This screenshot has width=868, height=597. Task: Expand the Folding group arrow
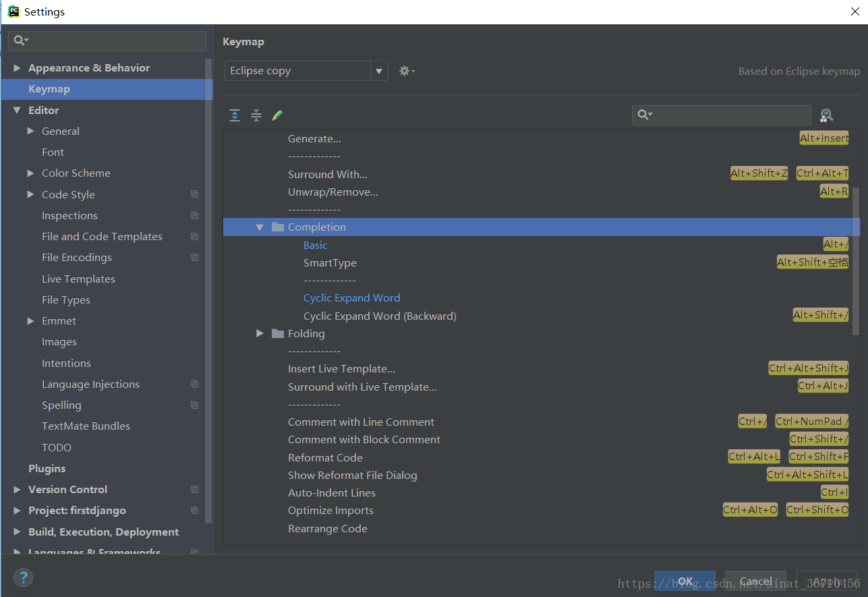pos(260,333)
